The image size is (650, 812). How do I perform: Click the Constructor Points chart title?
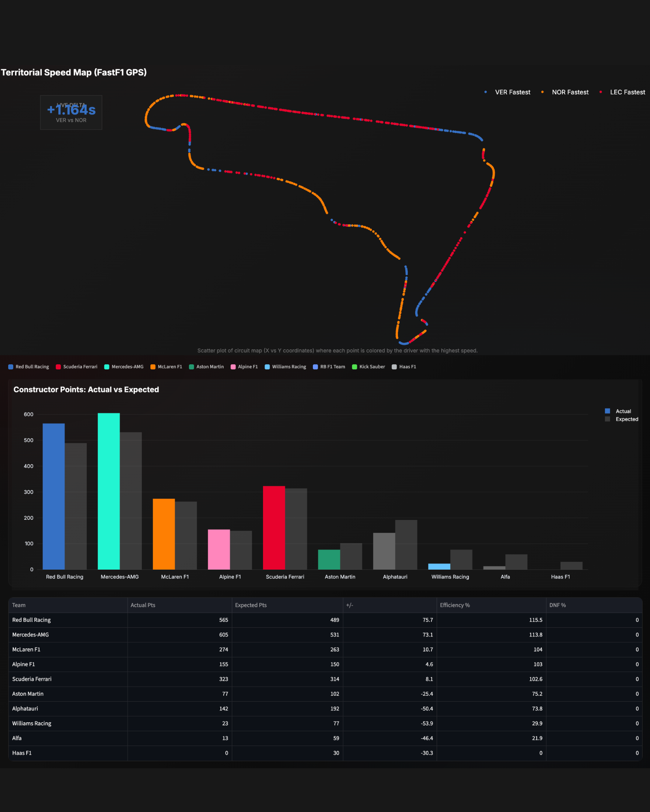pyautogui.click(x=86, y=389)
